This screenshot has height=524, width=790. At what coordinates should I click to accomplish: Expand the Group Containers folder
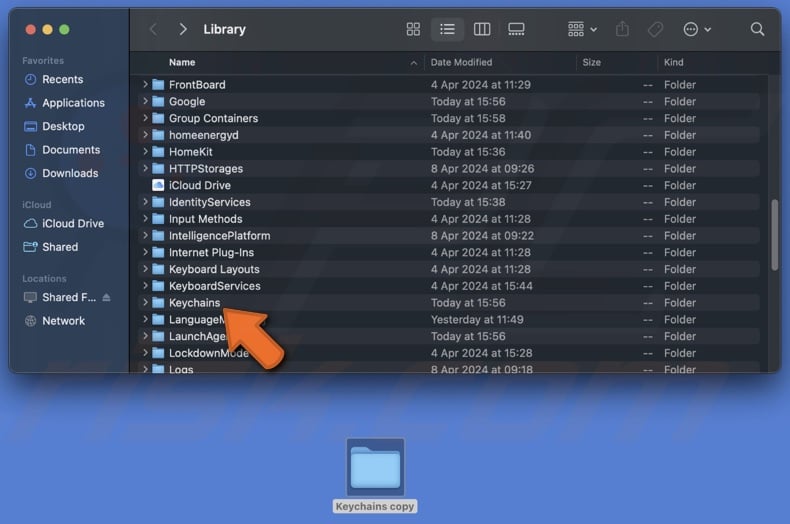145,118
